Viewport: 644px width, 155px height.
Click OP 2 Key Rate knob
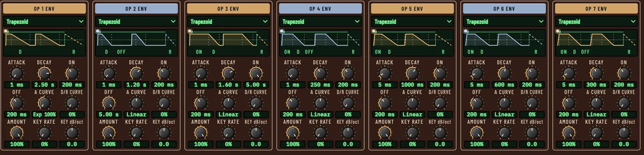coord(136,133)
